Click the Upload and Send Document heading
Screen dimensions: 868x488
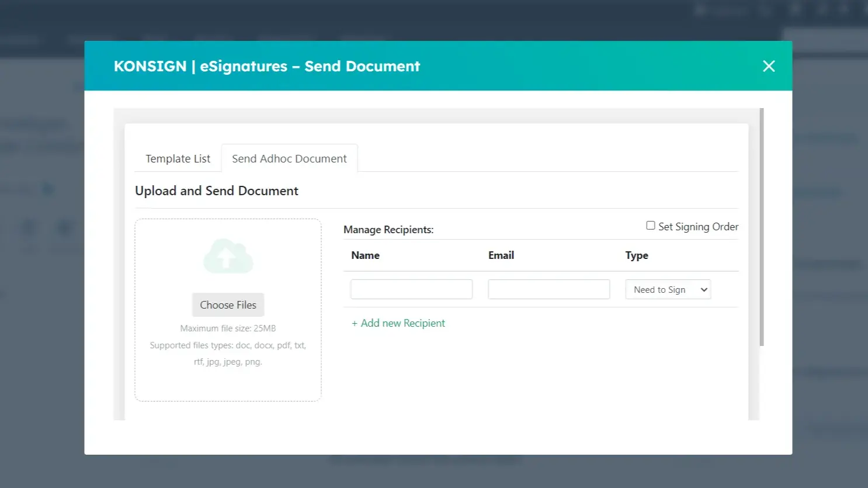[x=217, y=191]
